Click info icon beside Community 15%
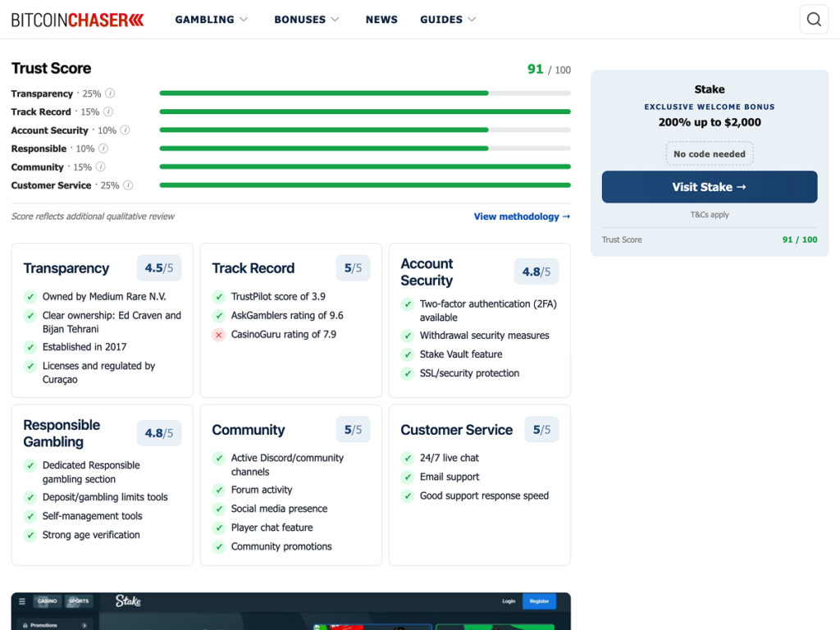 pos(100,167)
